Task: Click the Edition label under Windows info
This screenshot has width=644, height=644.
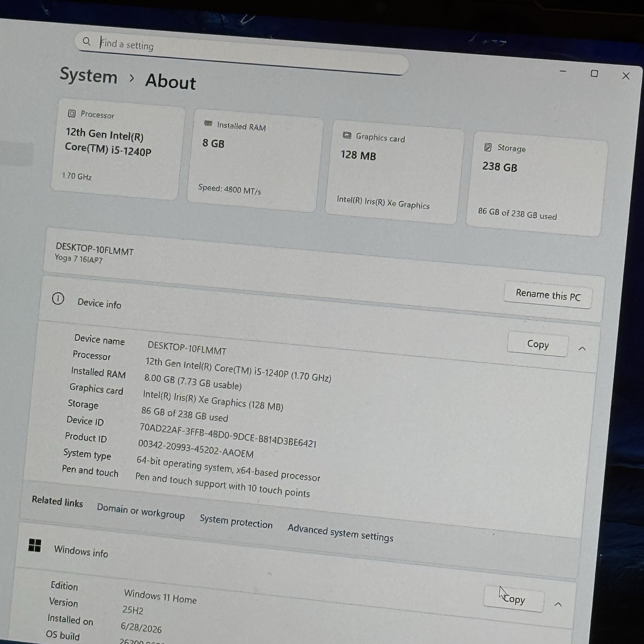Action: tap(64, 586)
